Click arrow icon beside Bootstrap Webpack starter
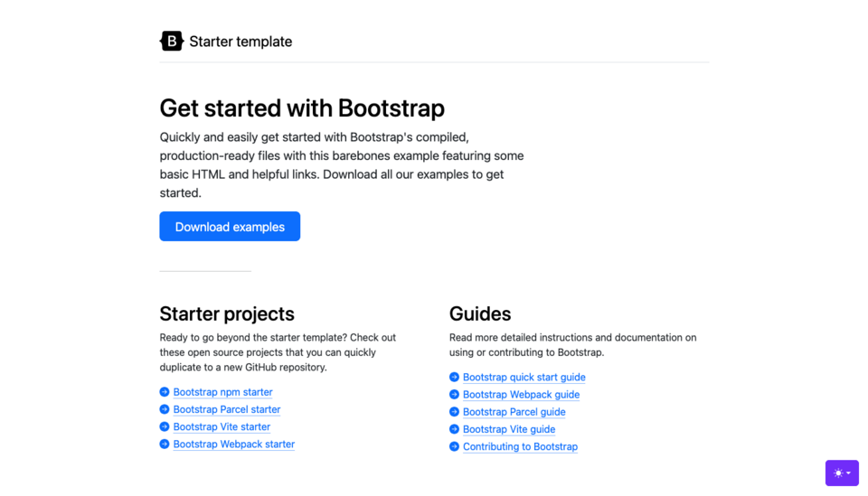Image resolution: width=868 pixels, height=496 pixels. tap(165, 444)
